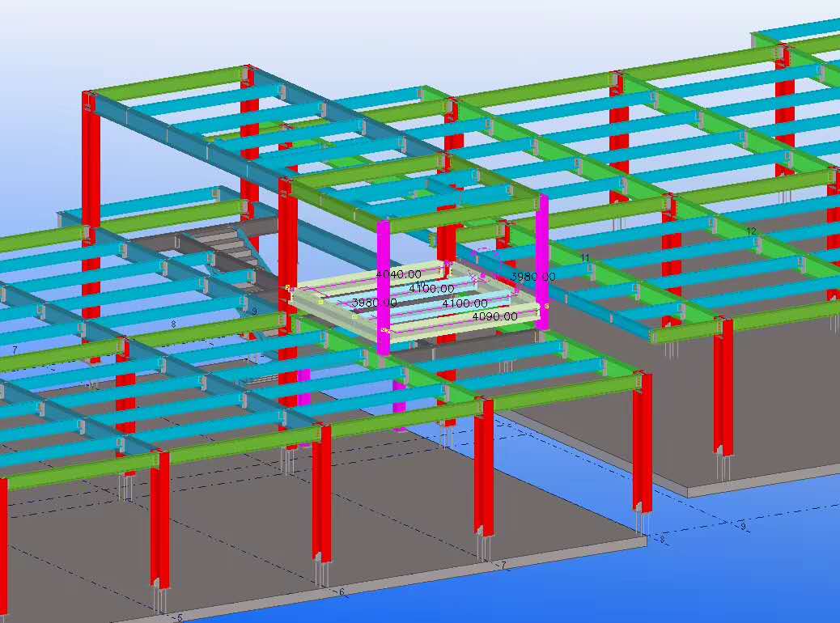
Task: Select the top-left green roof beam
Action: (x=162, y=83)
